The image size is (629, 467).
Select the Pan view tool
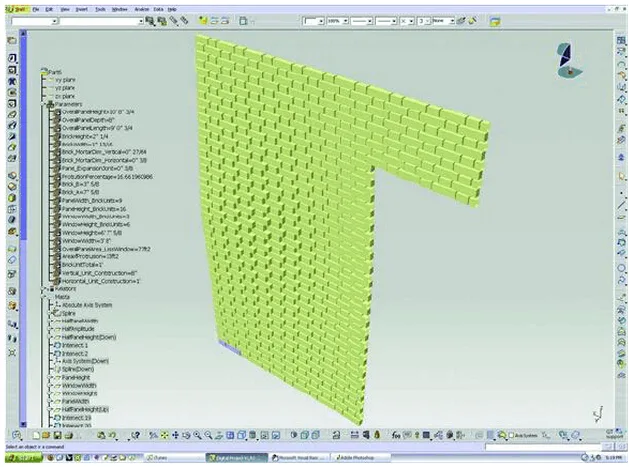[175, 435]
